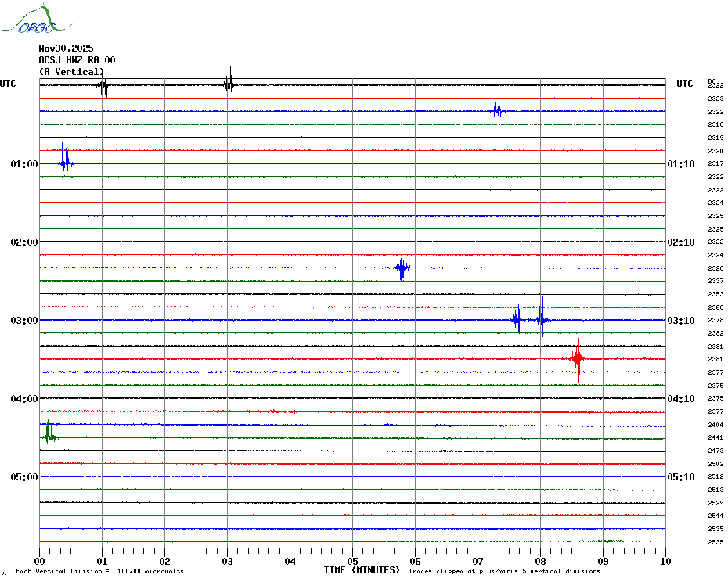Select the 02:00 time label on left
Viewport: 728px width, 582px height.
point(24,242)
